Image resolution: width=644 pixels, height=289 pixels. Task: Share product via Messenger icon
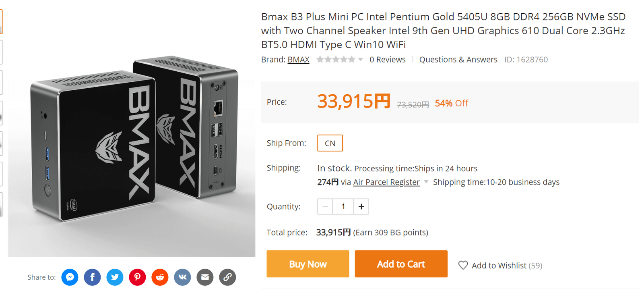tap(70, 277)
